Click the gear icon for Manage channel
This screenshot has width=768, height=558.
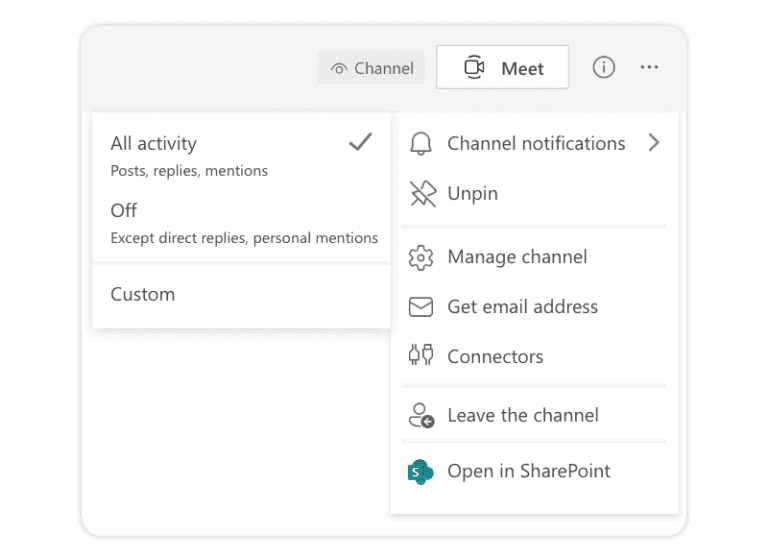click(421, 258)
